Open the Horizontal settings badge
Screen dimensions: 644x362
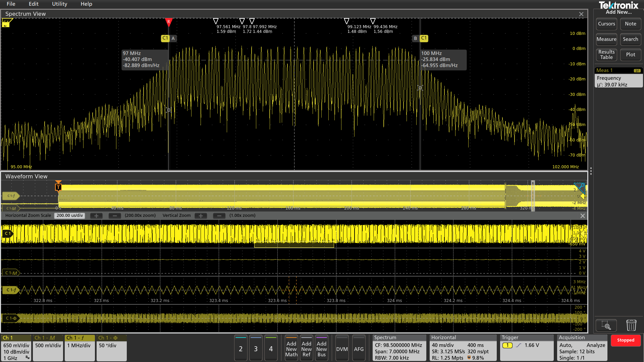(463, 348)
